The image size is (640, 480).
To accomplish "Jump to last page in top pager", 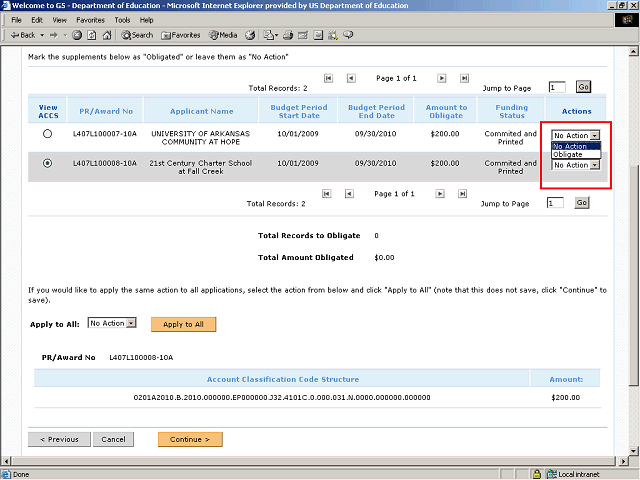I will [x=464, y=78].
